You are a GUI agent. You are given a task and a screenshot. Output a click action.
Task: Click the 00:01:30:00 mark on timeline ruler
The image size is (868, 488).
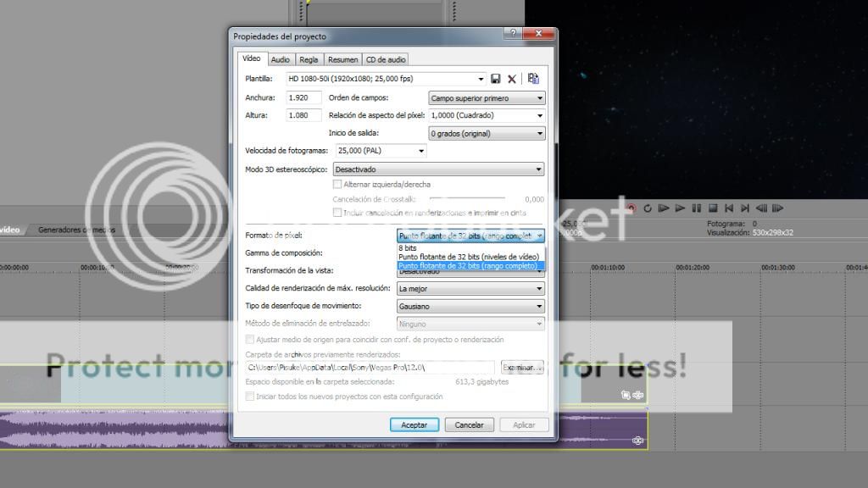click(x=778, y=267)
